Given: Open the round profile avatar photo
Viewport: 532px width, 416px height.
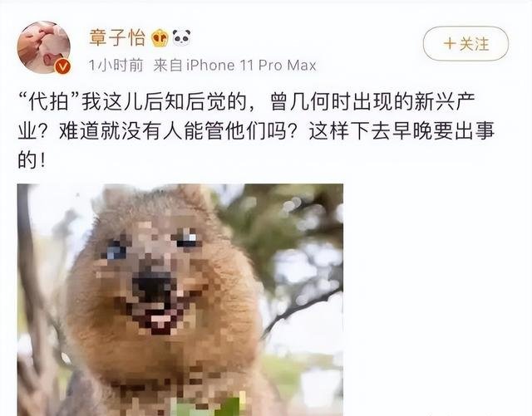Looking at the screenshot, I should [44, 47].
